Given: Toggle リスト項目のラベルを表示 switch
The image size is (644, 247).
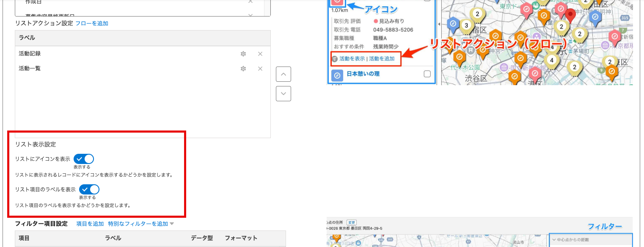Looking at the screenshot, I should tap(89, 189).
